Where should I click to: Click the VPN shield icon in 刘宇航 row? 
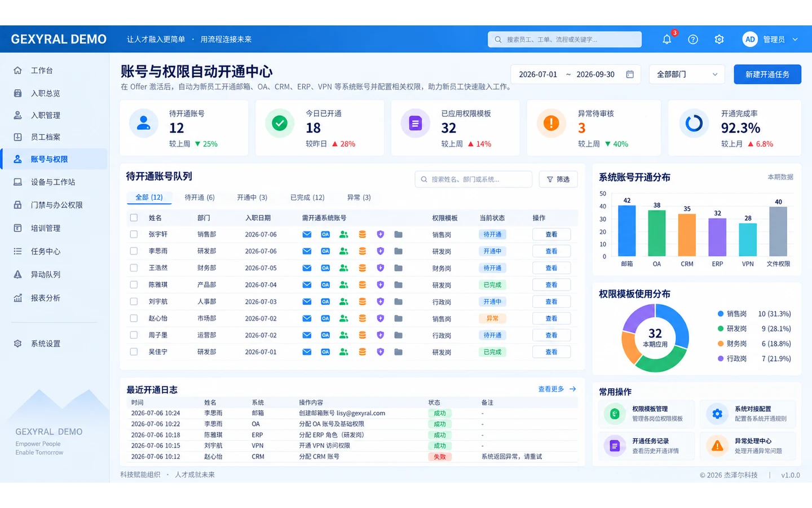(x=381, y=301)
